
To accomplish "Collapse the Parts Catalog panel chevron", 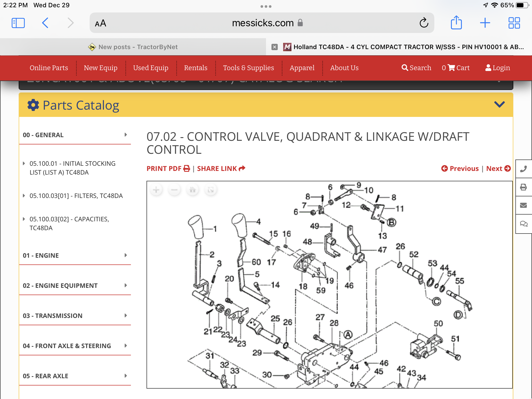I will (499, 104).
